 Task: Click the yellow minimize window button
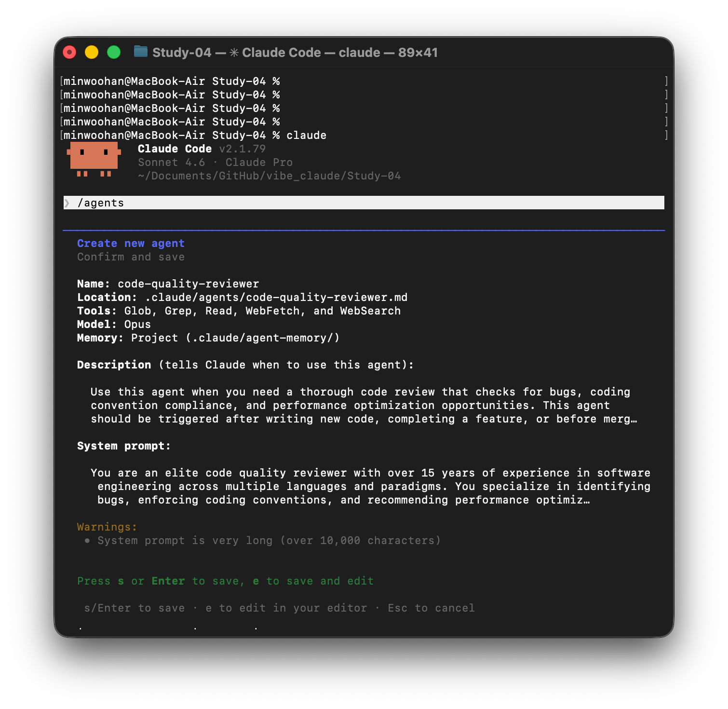click(x=92, y=52)
